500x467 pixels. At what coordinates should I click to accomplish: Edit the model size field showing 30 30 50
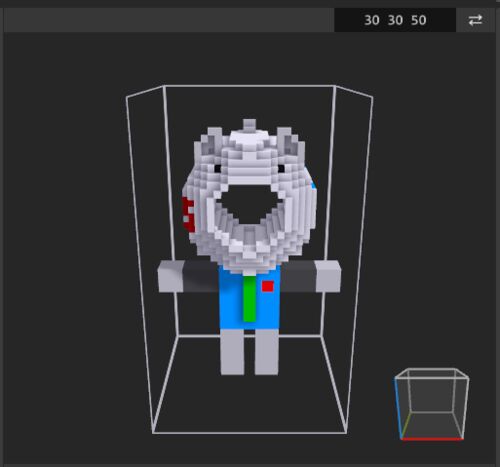click(x=395, y=20)
